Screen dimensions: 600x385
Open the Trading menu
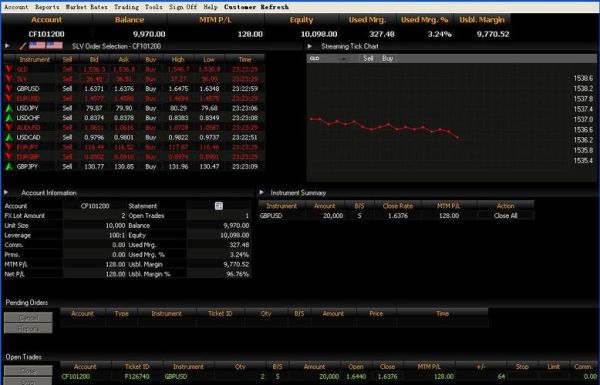pyautogui.click(x=127, y=7)
